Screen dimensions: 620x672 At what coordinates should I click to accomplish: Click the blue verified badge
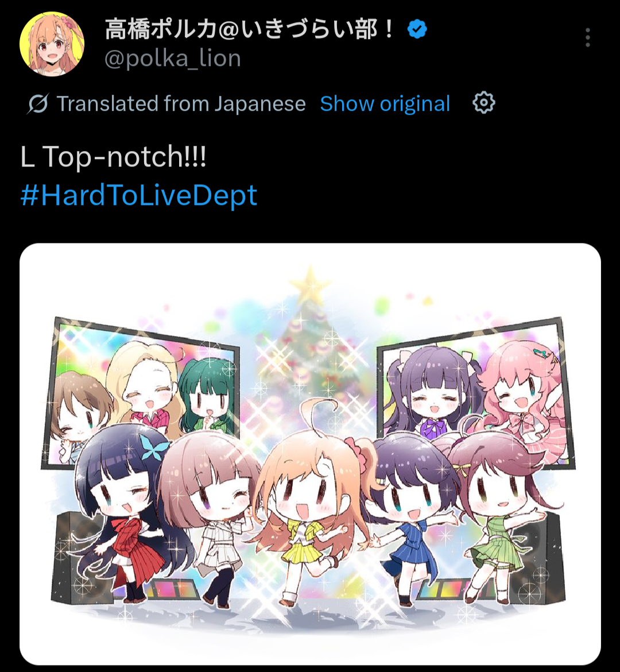pos(416,29)
